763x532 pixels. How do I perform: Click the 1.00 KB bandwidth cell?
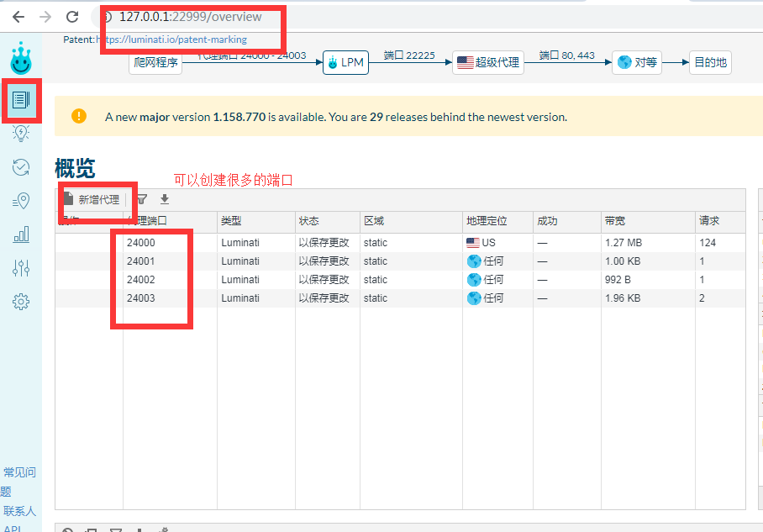point(623,261)
